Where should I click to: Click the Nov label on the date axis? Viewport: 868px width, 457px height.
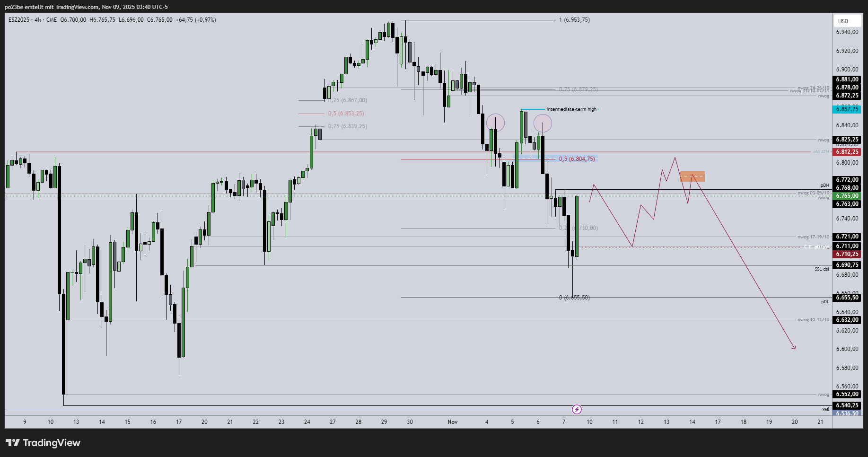452,422
